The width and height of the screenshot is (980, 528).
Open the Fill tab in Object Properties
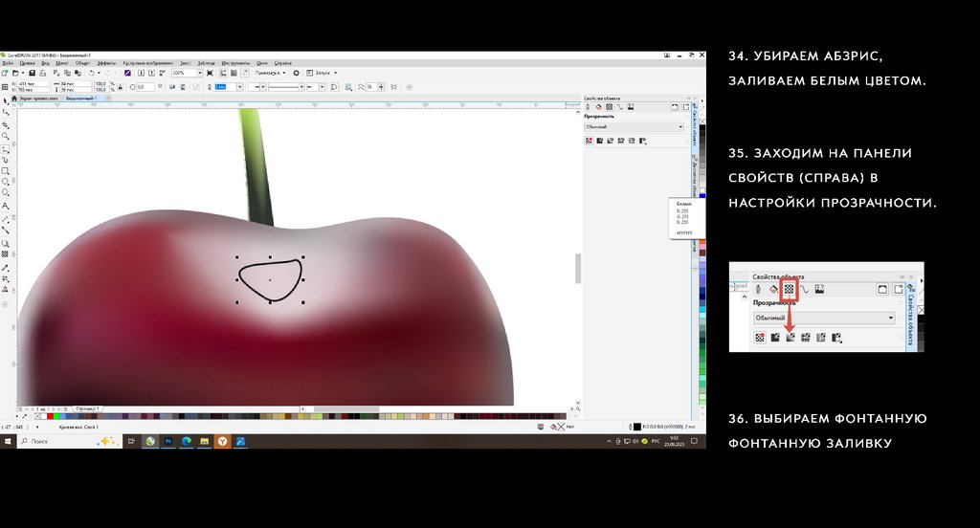[x=598, y=107]
